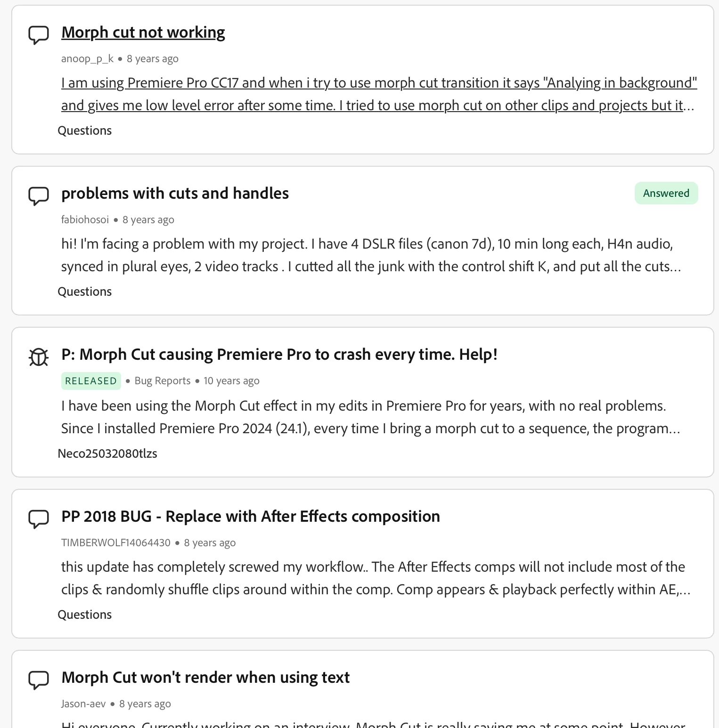Click Neco25032080tlzs username under crash post

[107, 453]
